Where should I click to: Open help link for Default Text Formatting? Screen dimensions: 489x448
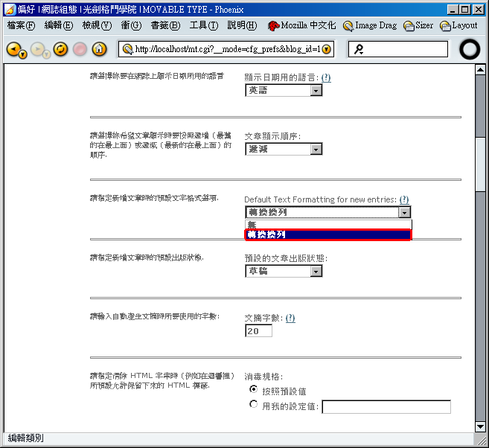(x=404, y=199)
